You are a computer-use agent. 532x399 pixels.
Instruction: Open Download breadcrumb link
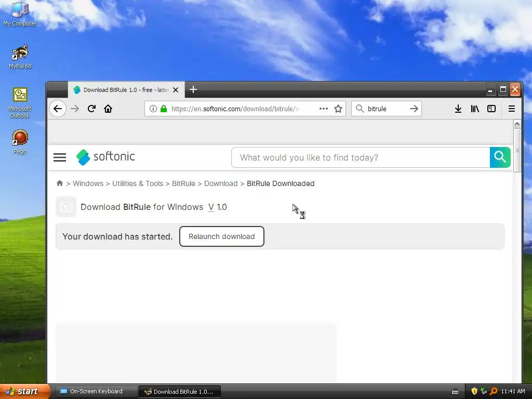[x=220, y=183]
